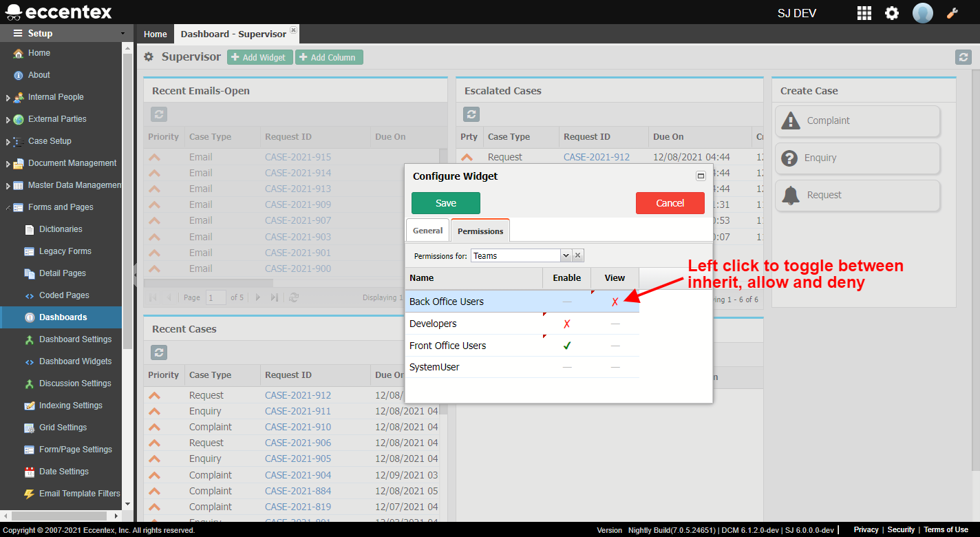Viewport: 980px width, 537px height.
Task: Open Escalated Cases link CASE-2021-912
Action: [597, 157]
